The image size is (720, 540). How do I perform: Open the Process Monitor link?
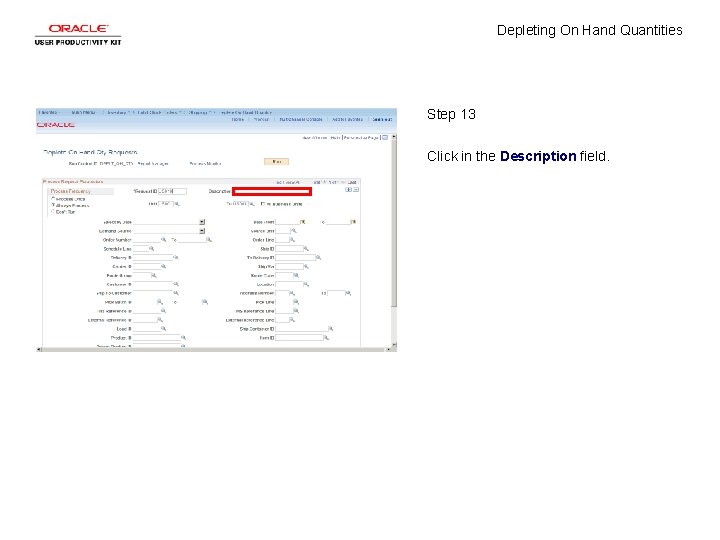point(205,163)
